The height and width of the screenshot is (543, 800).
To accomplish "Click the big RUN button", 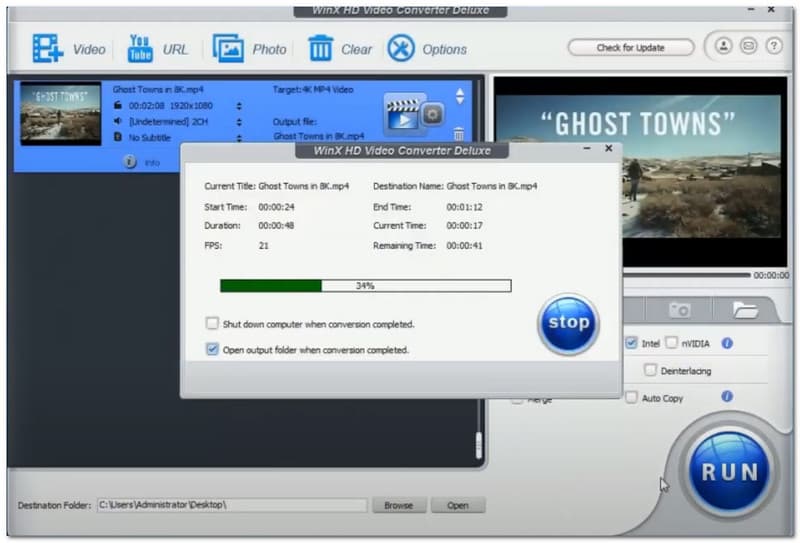I will (x=729, y=472).
